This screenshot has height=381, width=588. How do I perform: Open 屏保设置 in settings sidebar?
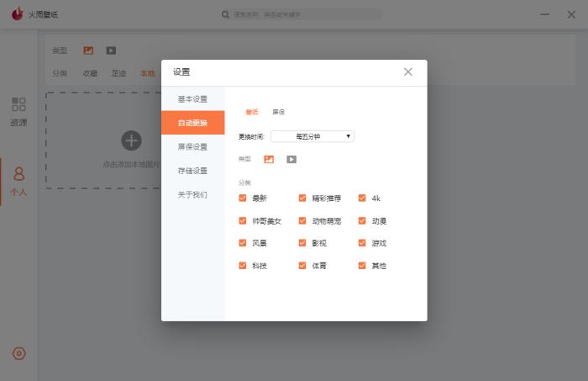click(x=192, y=146)
